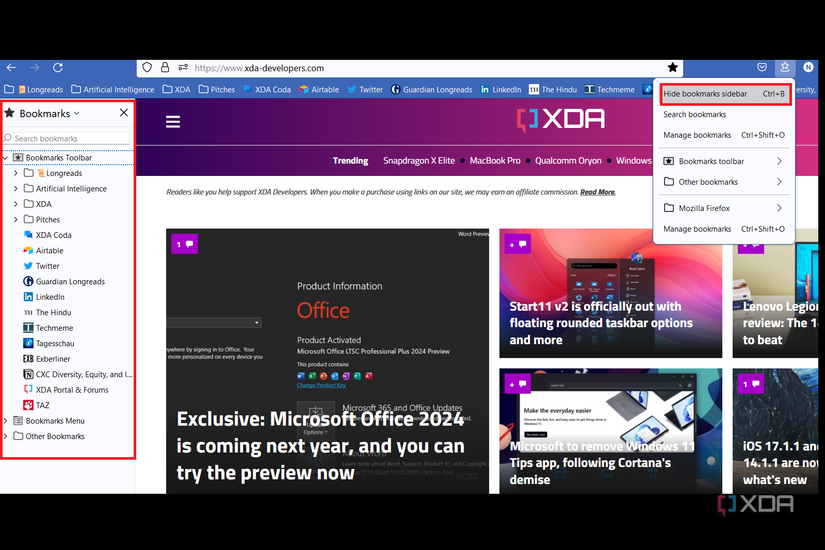Click the Search bookmarks sidebar field
The width and height of the screenshot is (825, 550).
point(67,138)
